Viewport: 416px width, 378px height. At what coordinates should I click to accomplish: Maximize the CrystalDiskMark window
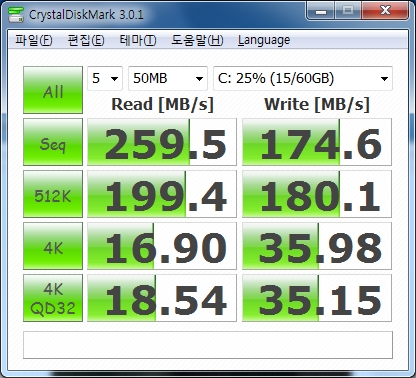point(348,11)
